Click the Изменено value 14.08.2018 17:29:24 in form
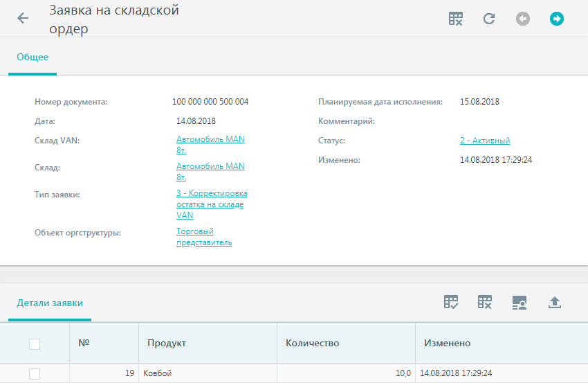This screenshot has height=383, width=588. coord(496,160)
